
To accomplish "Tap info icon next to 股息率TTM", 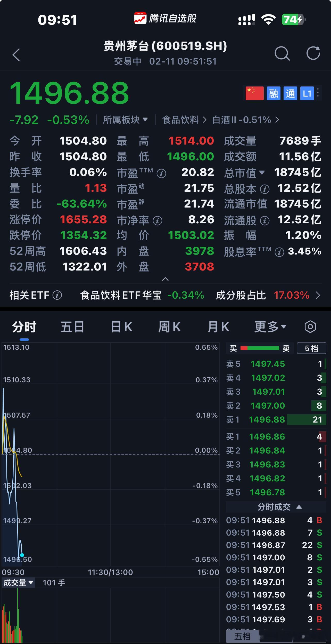I will tap(279, 252).
